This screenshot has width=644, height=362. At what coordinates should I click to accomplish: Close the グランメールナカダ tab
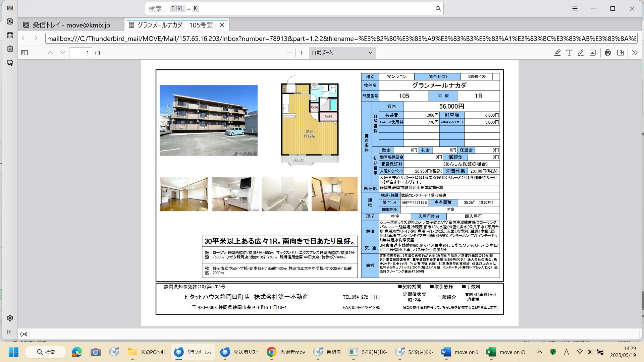(x=222, y=25)
